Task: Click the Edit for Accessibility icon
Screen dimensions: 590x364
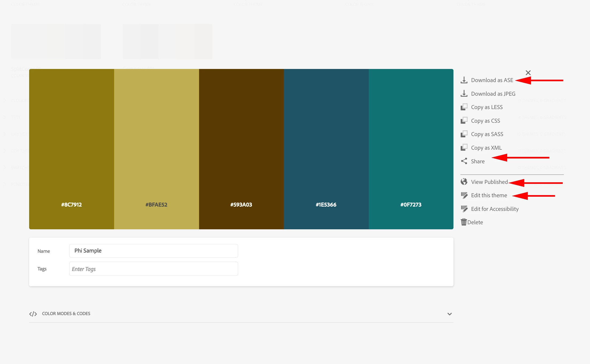Action: pos(464,209)
